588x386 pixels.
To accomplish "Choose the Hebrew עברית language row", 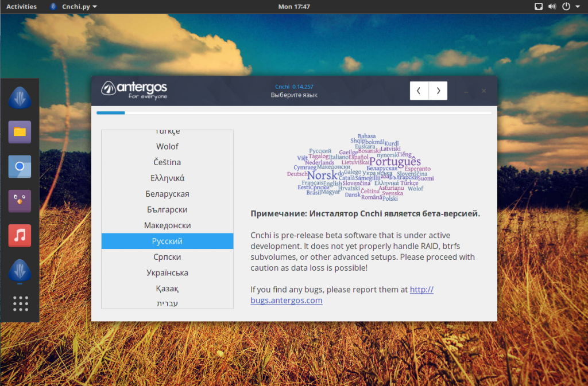I will tap(167, 302).
